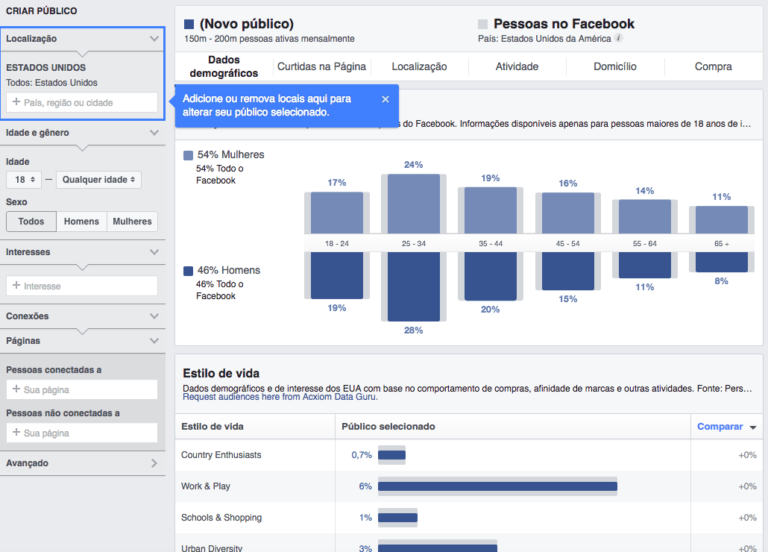Image resolution: width=768 pixels, height=552 pixels.
Task: Click the Work & Play 6% bar
Action: tap(497, 486)
